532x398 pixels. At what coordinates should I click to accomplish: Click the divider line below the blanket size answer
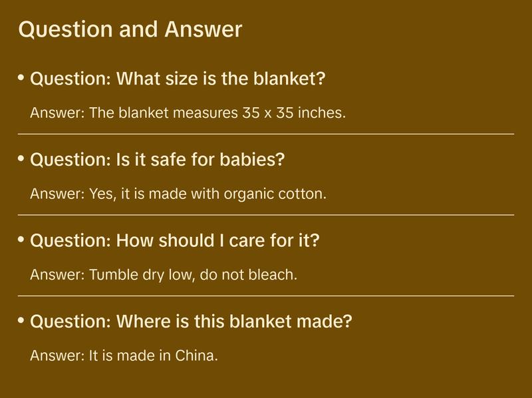(x=266, y=134)
